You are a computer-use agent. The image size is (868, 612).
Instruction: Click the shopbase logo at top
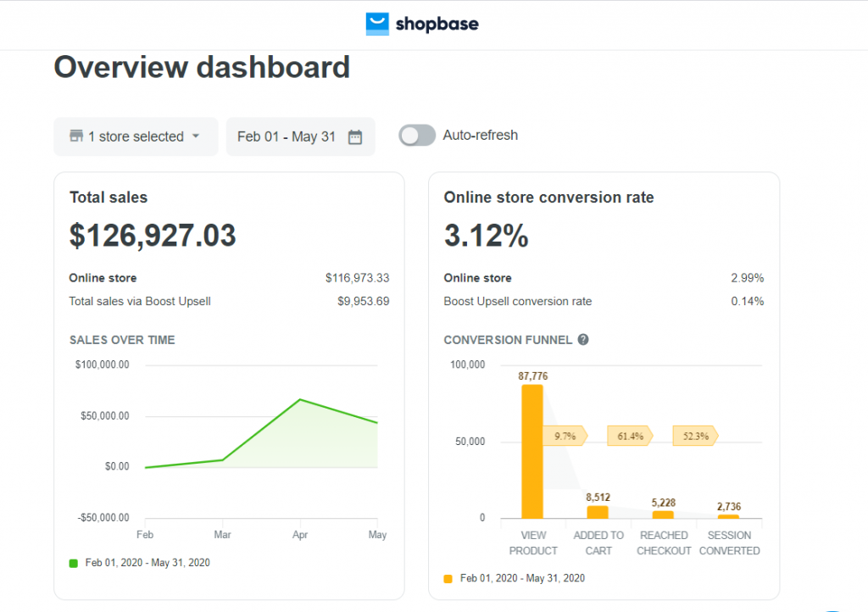click(421, 25)
